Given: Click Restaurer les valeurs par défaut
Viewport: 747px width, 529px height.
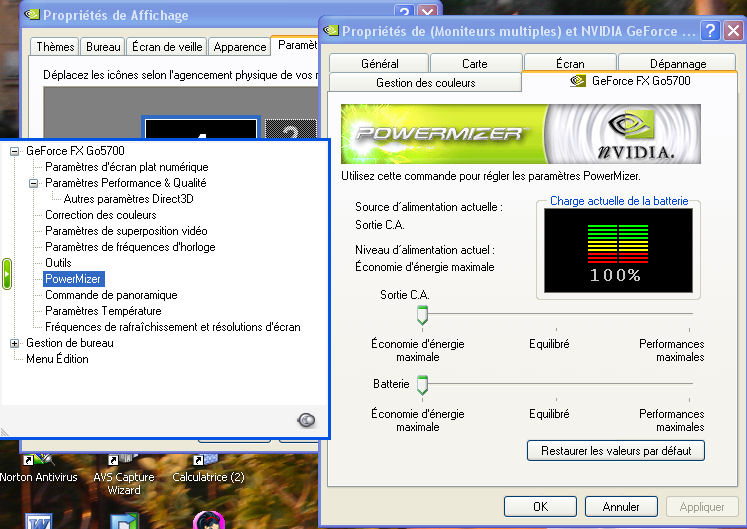Looking at the screenshot, I should [x=616, y=451].
